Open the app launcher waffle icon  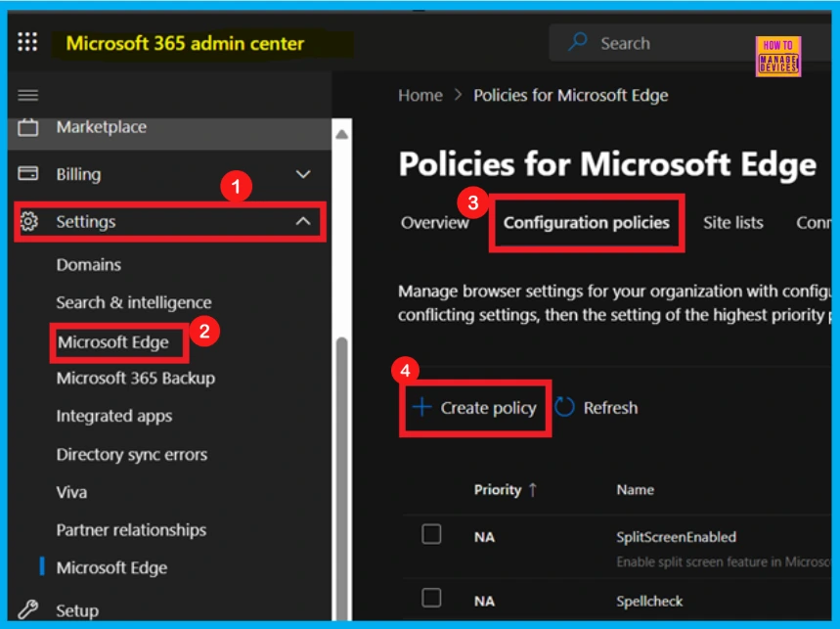click(27, 42)
